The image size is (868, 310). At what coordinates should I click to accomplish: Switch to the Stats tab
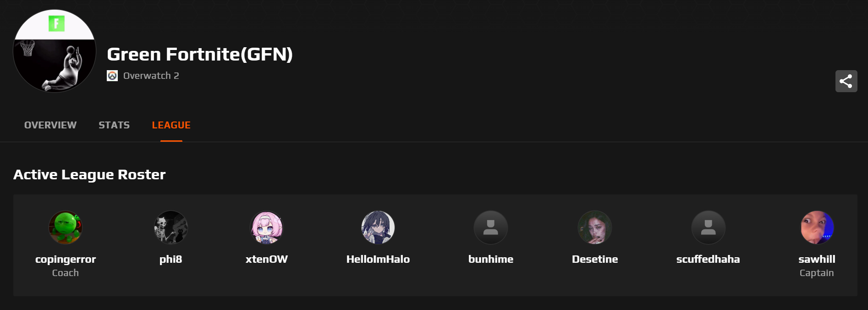(114, 125)
